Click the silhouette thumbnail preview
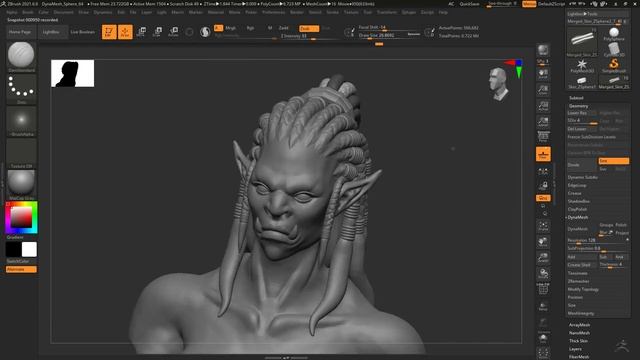 tap(73, 73)
